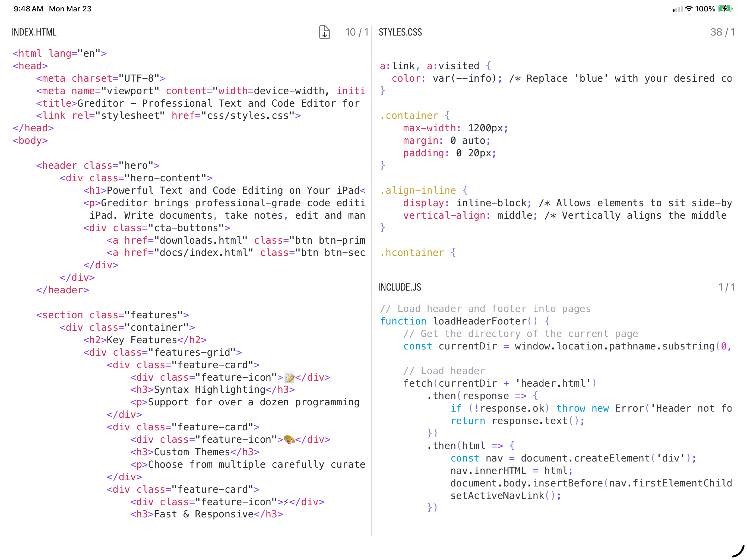Click the memo emoji in first feature-icon div
The height and width of the screenshot is (560, 747).
289,377
